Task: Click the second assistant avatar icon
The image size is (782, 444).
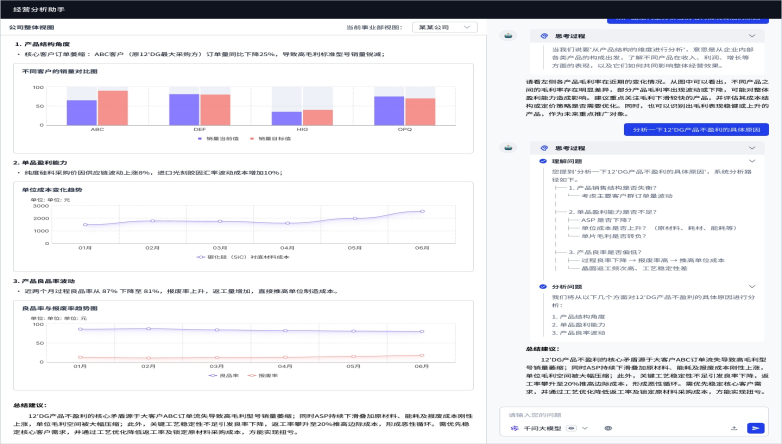Action: tap(508, 147)
